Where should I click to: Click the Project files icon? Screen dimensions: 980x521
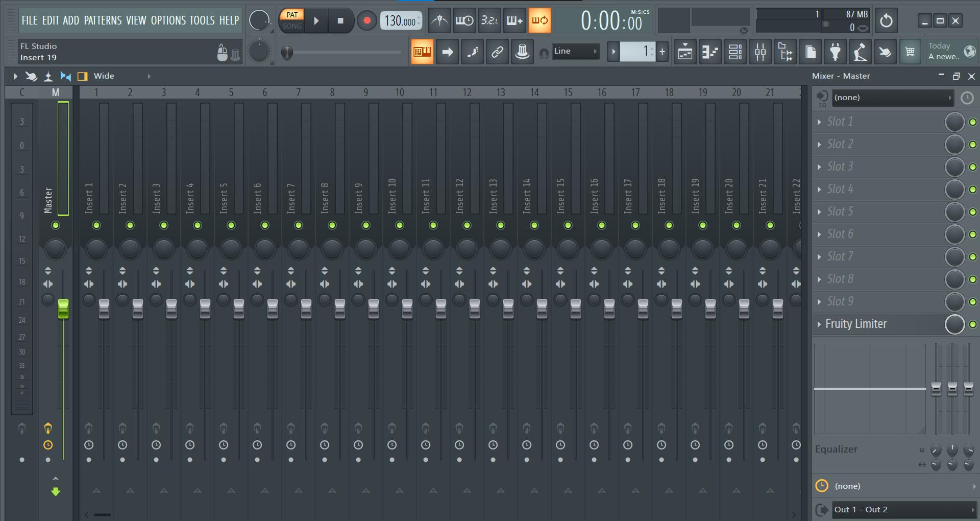point(810,52)
